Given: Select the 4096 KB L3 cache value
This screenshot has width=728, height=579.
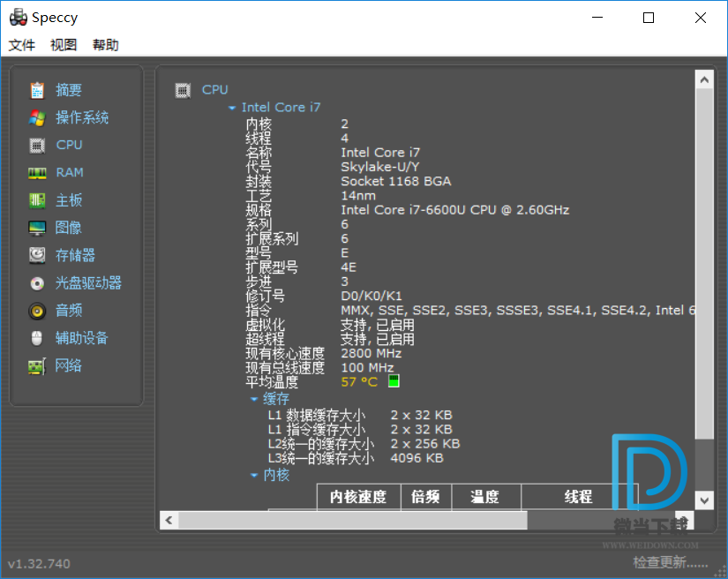Looking at the screenshot, I should tap(417, 458).
